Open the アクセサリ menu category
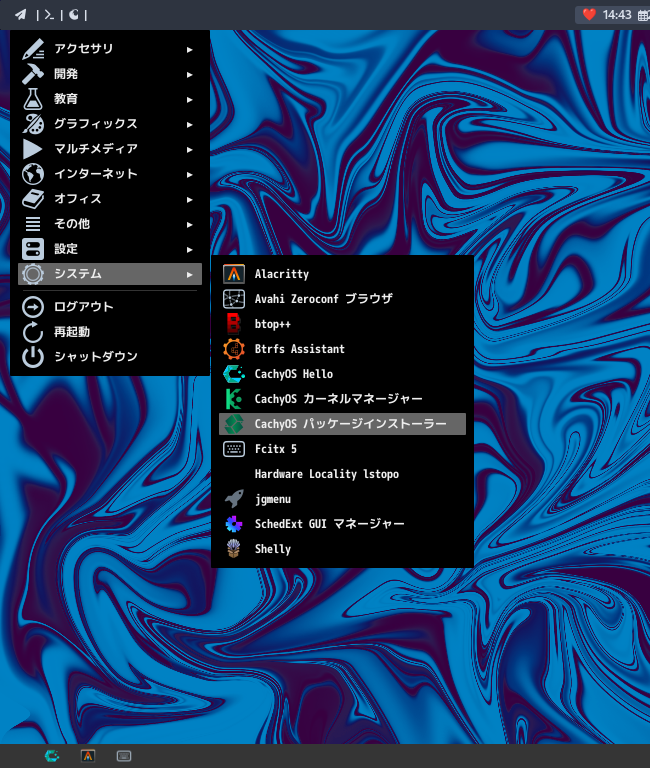Image resolution: width=650 pixels, height=768 pixels. (110, 49)
